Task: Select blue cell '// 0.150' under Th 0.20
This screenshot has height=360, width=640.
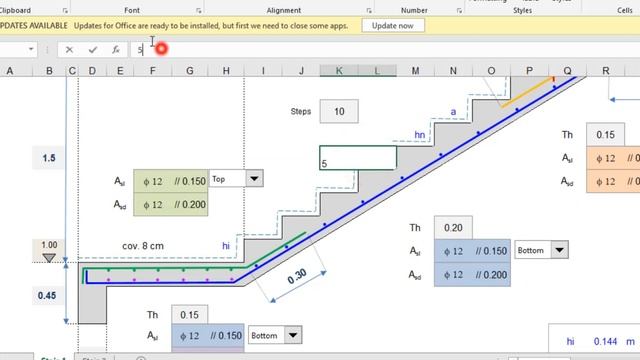Action: click(491, 251)
